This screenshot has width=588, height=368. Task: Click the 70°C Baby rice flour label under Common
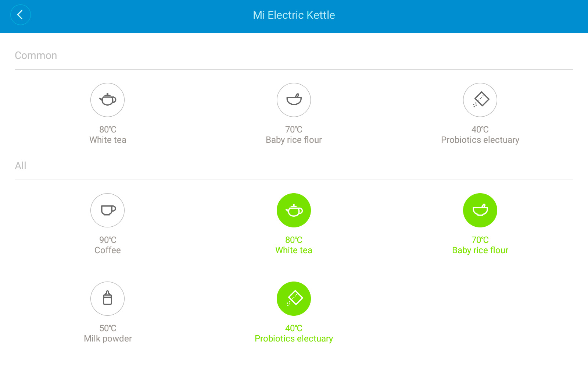click(x=294, y=135)
